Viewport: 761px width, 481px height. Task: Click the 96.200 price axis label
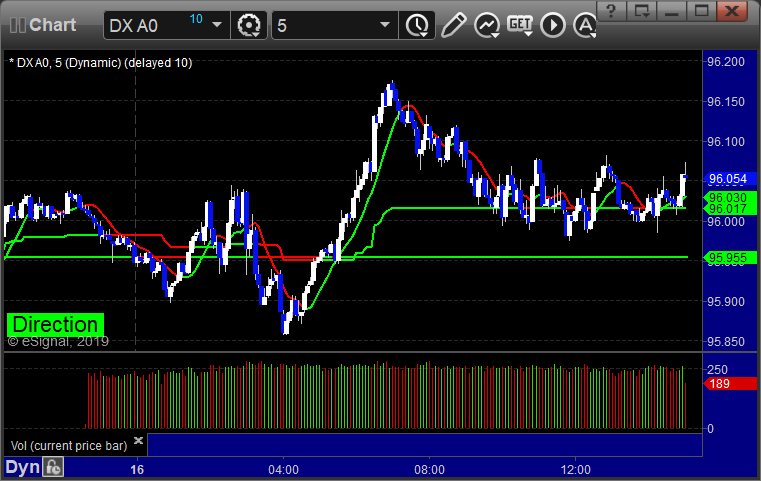[726, 62]
